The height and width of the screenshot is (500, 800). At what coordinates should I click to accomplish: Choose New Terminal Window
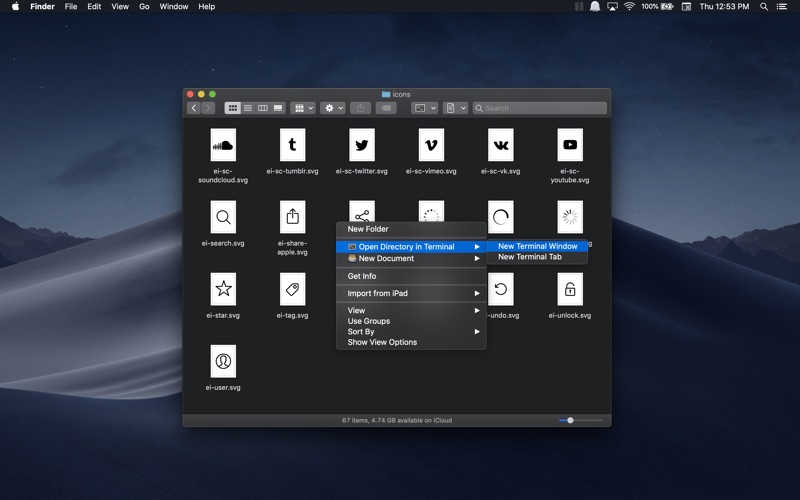pos(537,246)
